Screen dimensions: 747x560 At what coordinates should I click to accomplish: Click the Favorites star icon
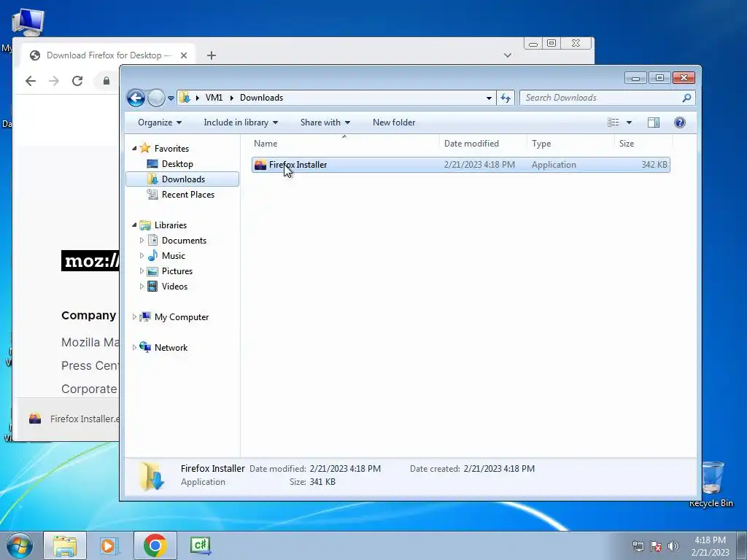[145, 148]
